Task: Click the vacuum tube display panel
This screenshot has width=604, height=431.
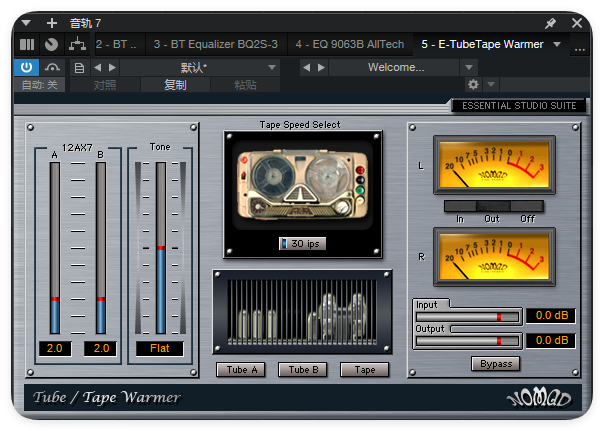Action: (302, 312)
